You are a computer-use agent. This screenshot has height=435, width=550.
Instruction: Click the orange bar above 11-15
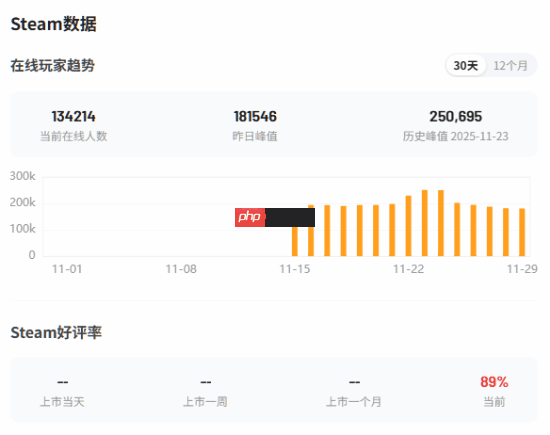click(x=295, y=241)
